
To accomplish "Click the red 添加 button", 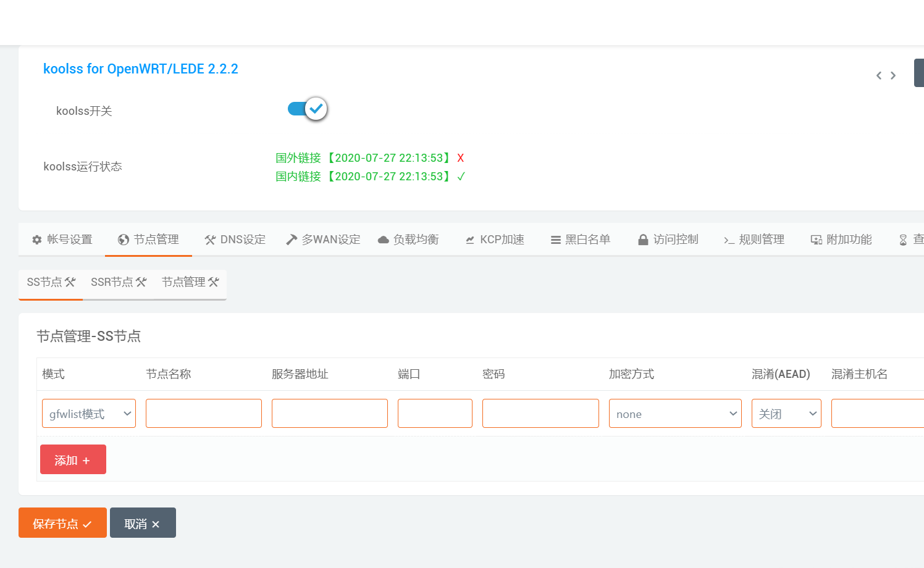I will pos(73,459).
